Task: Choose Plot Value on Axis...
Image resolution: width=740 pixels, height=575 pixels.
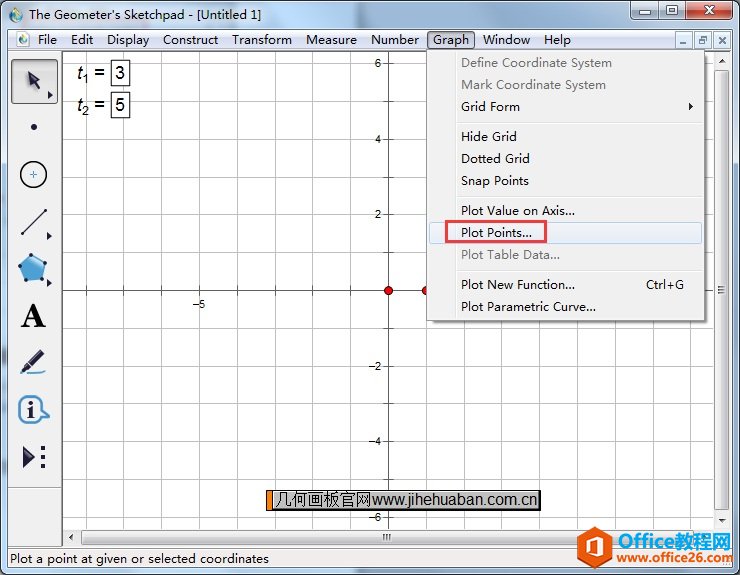Action: (565, 211)
